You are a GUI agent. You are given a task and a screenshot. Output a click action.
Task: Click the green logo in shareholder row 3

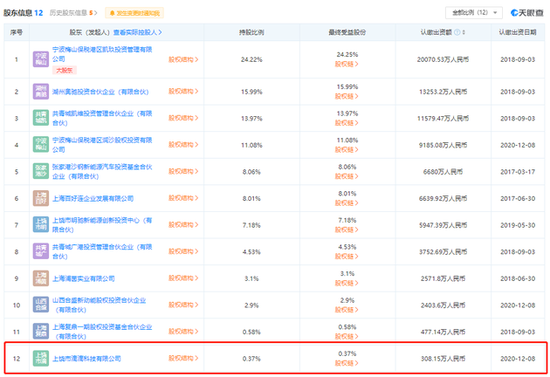pyautogui.click(x=41, y=118)
